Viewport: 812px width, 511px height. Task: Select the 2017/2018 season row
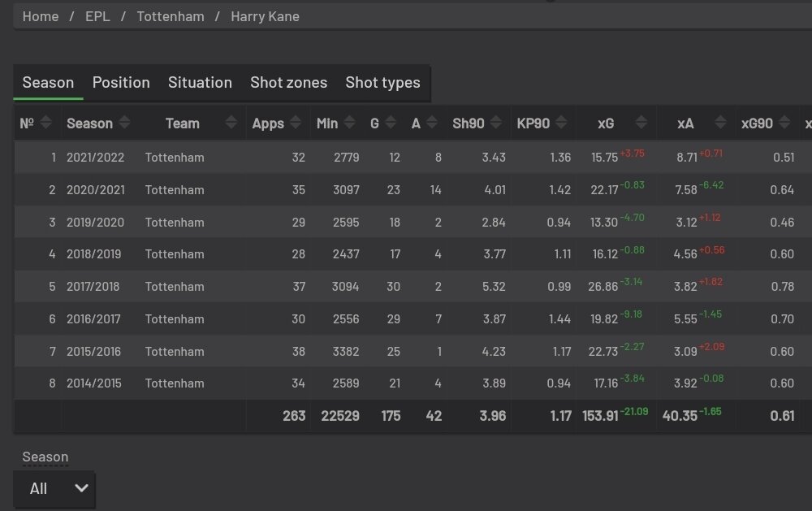click(x=412, y=287)
